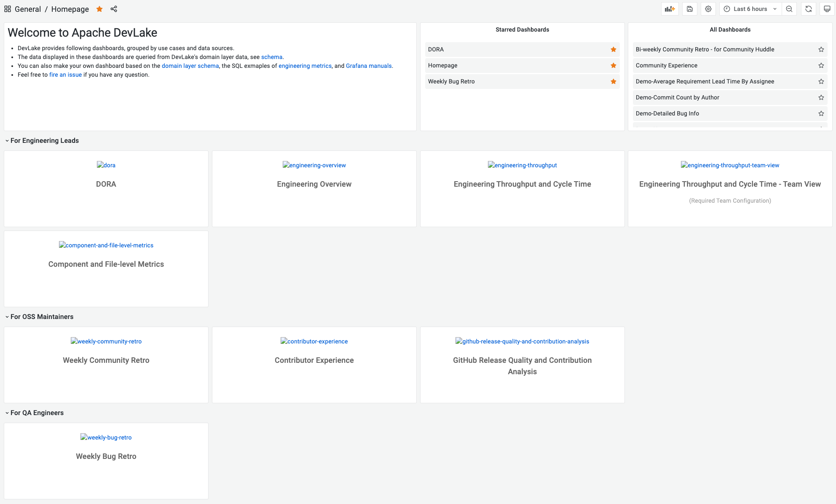Open the fire an issue link
The width and height of the screenshot is (836, 504).
65,75
